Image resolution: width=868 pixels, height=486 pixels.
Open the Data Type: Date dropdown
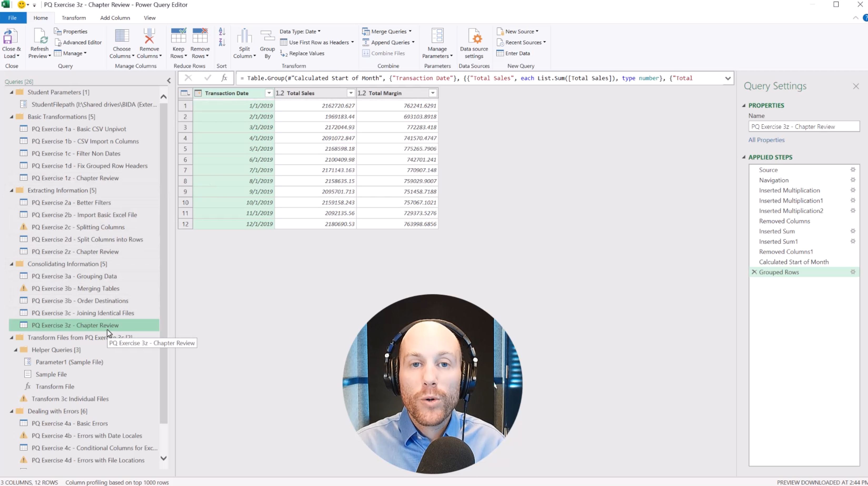(300, 31)
